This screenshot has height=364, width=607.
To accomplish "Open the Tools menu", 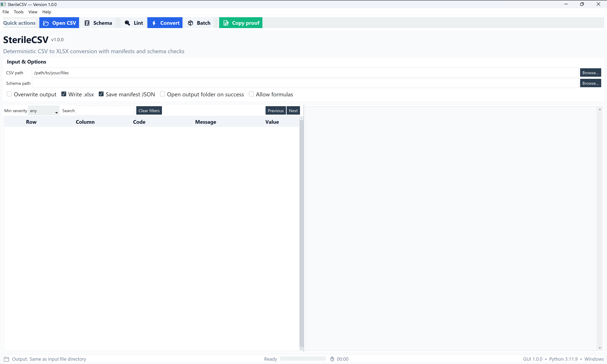I will (19, 12).
